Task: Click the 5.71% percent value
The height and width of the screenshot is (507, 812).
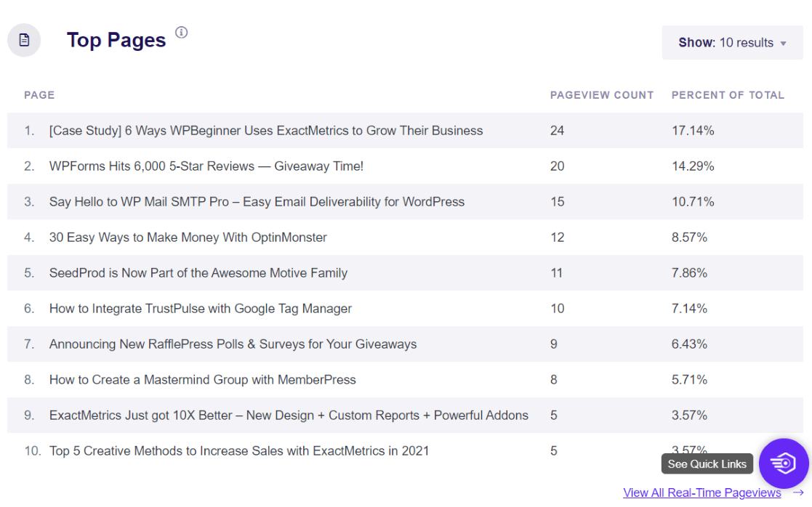Action: [x=689, y=380]
